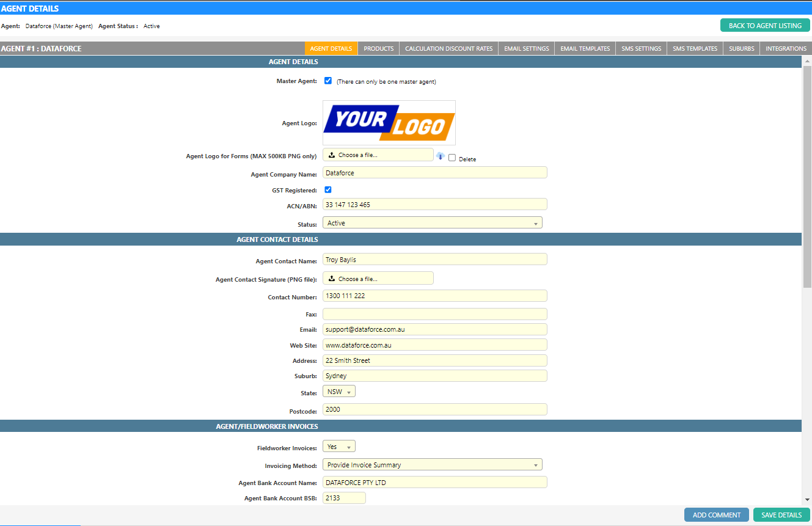Click the scrollbar up arrow

coord(807,61)
